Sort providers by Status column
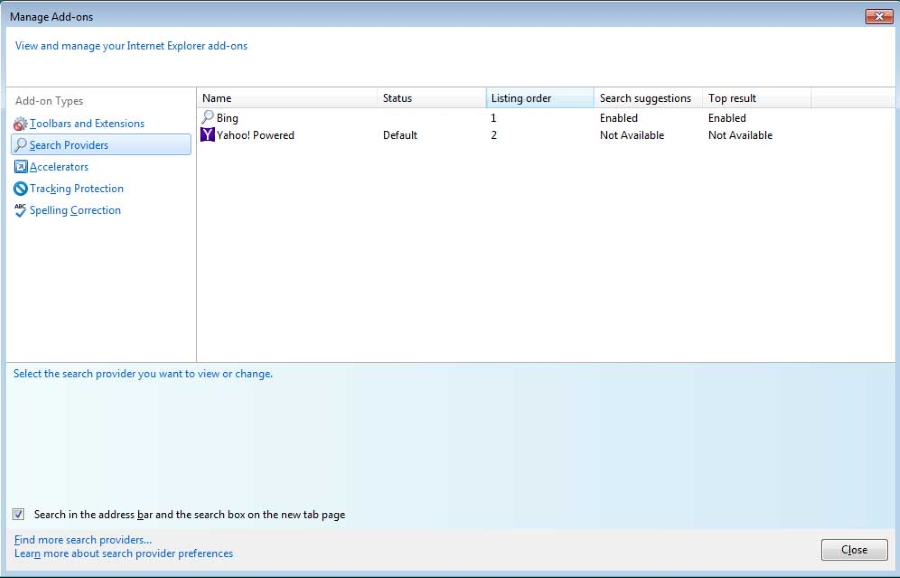 coord(431,98)
